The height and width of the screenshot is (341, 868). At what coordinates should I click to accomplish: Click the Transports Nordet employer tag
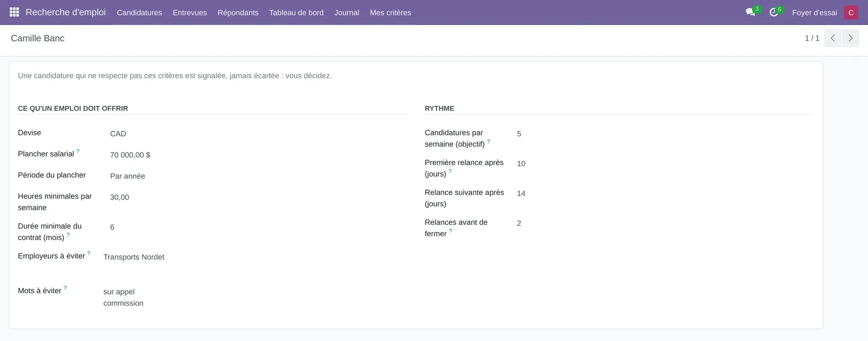[x=134, y=257]
